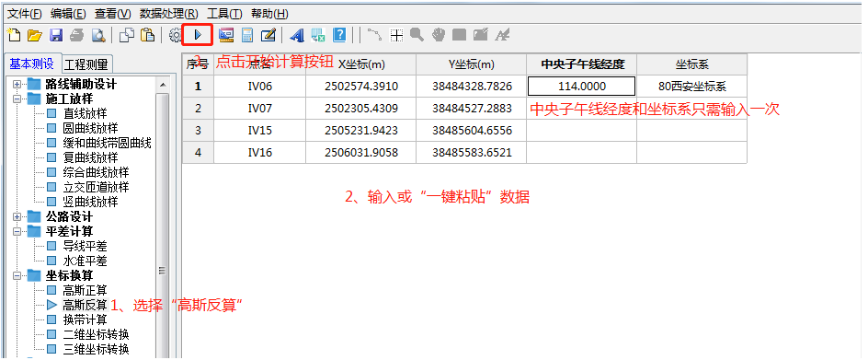Select 三维坐标转换 in the tree
The height and width of the screenshot is (360, 868).
(96, 349)
